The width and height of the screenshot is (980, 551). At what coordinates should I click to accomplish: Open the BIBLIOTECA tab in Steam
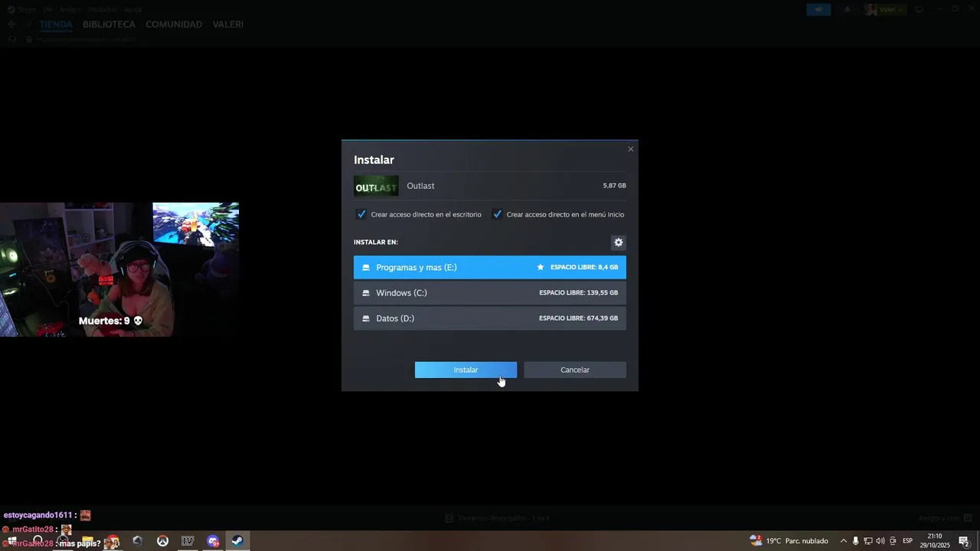109,24
